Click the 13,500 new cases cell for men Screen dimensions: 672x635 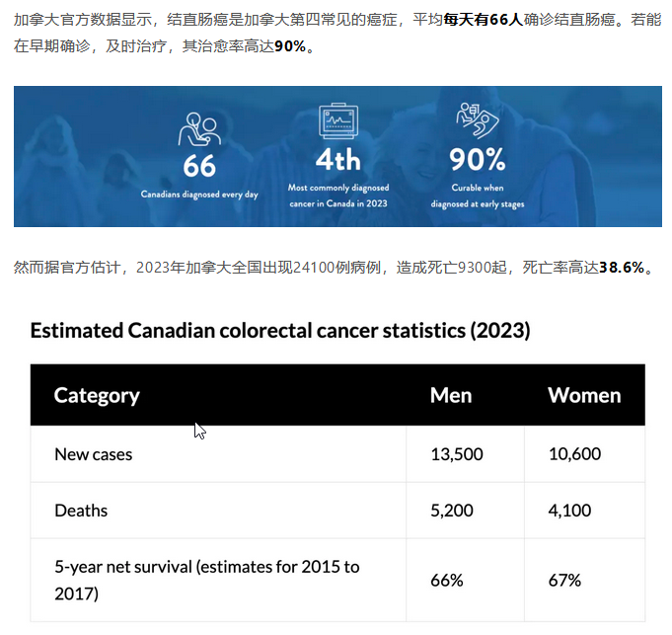(457, 454)
